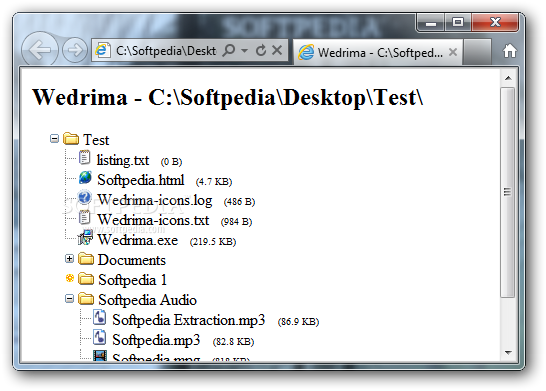
Task: Open Wedrima-icons.log file entry
Action: (155, 200)
